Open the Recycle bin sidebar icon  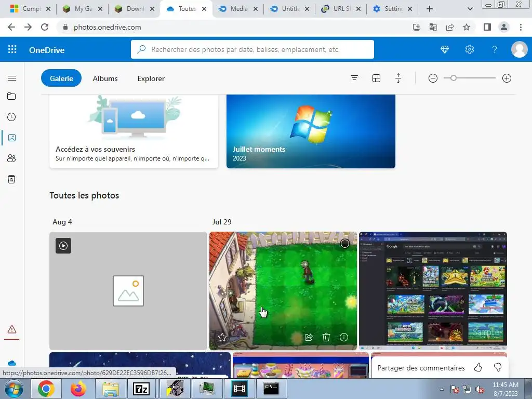click(11, 179)
